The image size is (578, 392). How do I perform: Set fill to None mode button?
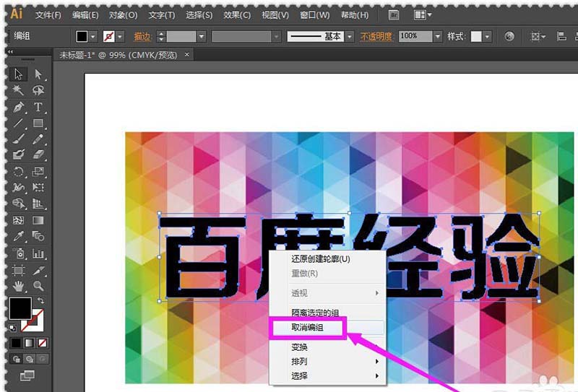43,343
